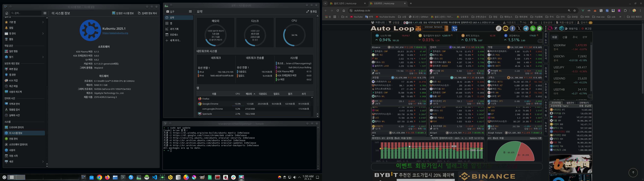Open Firefox from the taskbar
This screenshot has height=181, width=644.
pos(107,177)
